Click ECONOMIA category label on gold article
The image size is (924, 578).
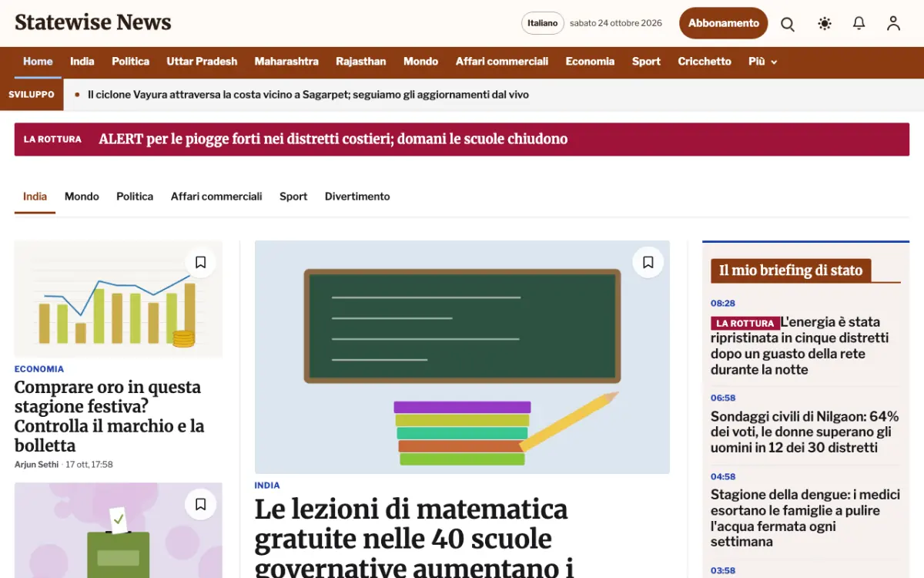click(x=39, y=369)
